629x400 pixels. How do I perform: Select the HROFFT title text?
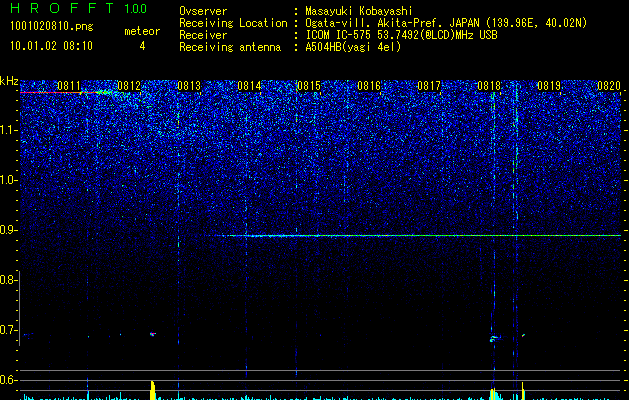(x=62, y=8)
